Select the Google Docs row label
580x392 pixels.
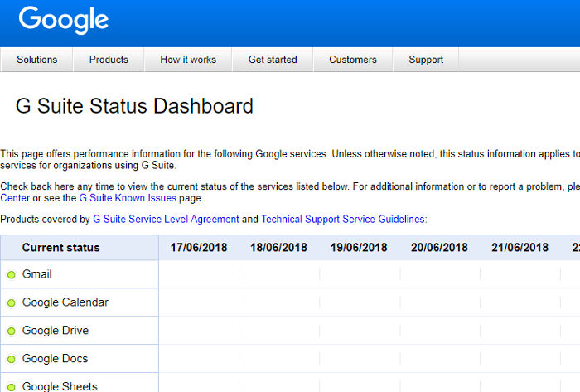[x=56, y=359]
